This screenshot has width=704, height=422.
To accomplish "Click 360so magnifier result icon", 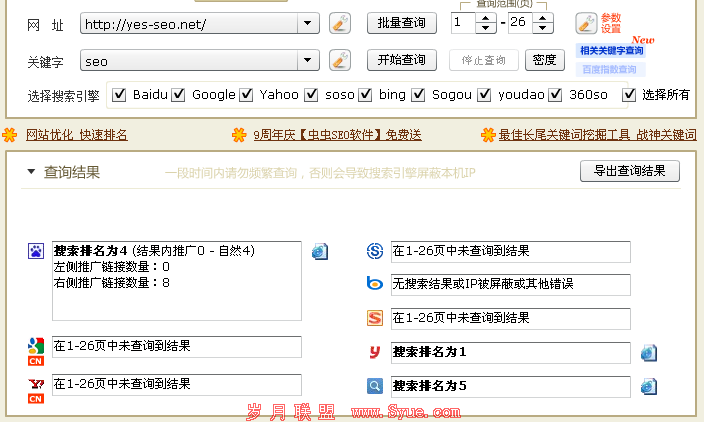I will click(375, 386).
